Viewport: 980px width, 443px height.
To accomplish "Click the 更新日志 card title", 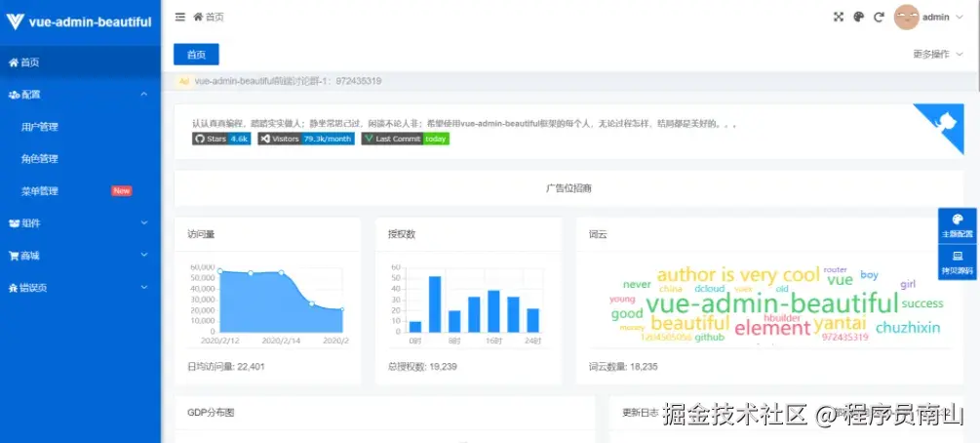I will point(641,413).
